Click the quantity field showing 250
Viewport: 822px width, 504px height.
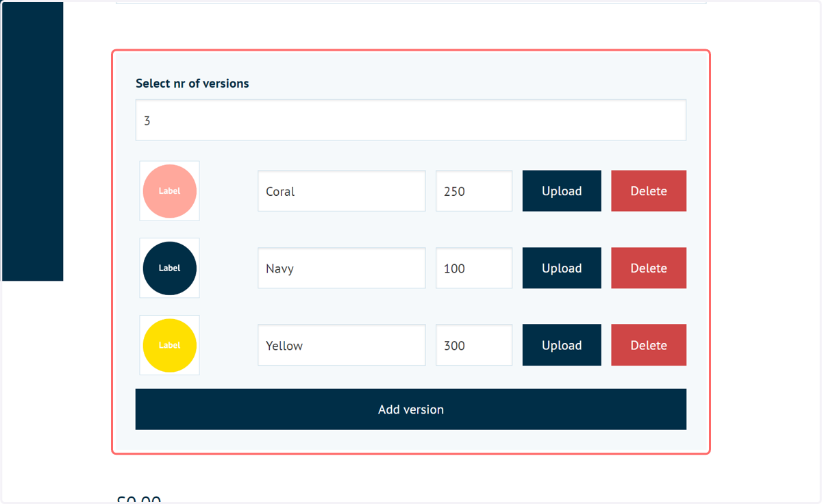474,191
